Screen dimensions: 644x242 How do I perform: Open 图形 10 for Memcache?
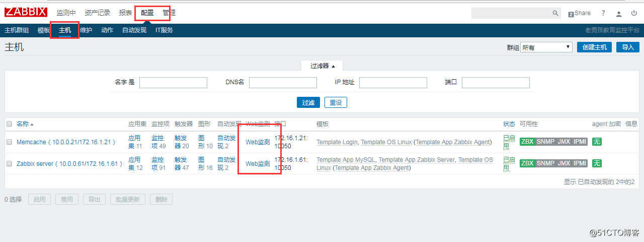coord(205,142)
